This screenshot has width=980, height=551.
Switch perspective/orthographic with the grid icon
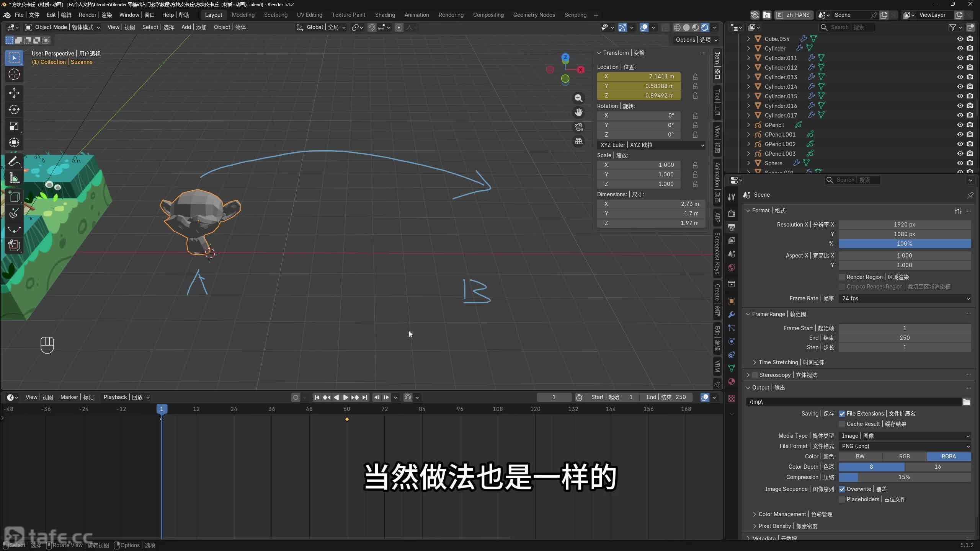(578, 141)
